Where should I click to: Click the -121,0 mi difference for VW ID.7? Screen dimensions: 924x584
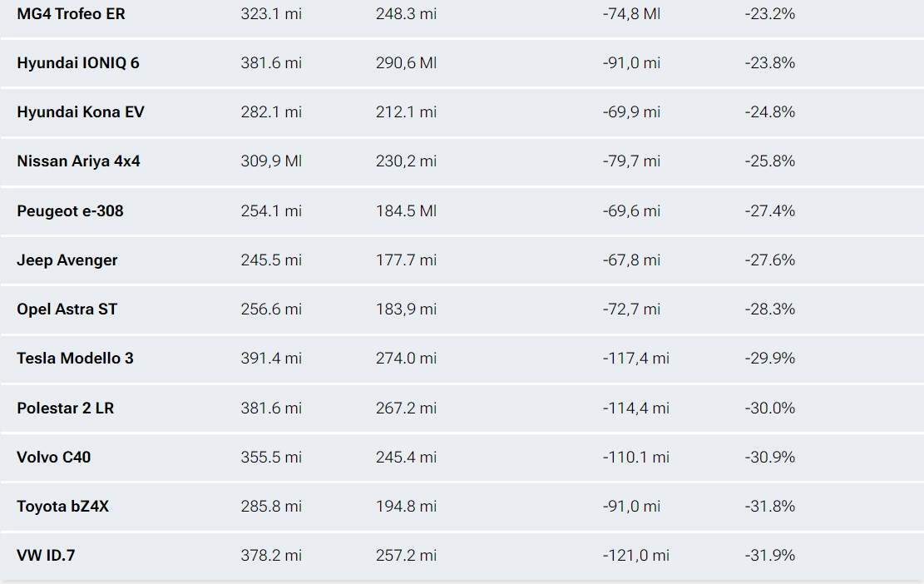(636, 555)
